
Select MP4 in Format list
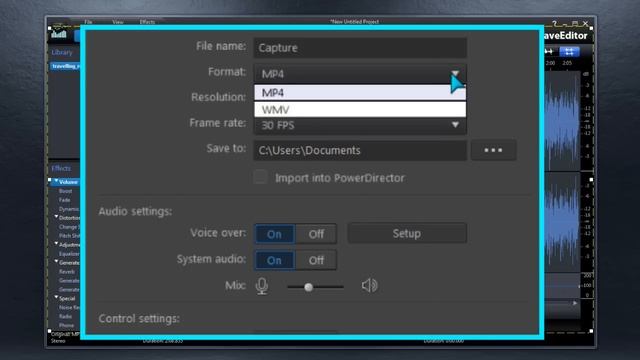click(360, 93)
